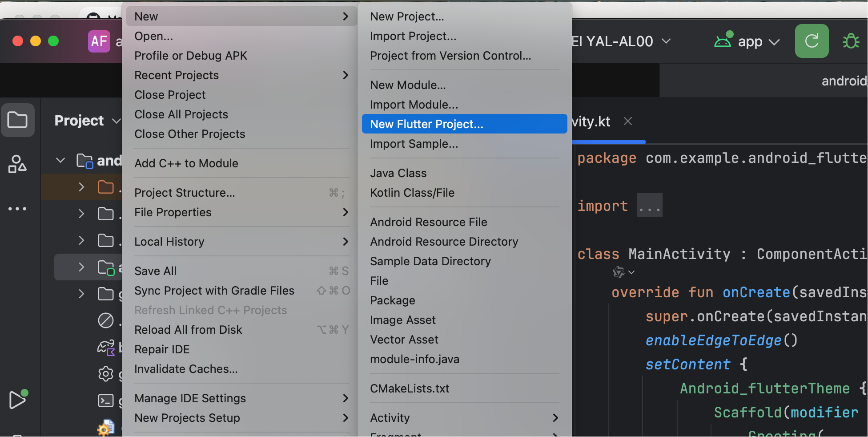This screenshot has height=437, width=868.
Task: Click the AF project badge icon
Action: click(x=99, y=41)
